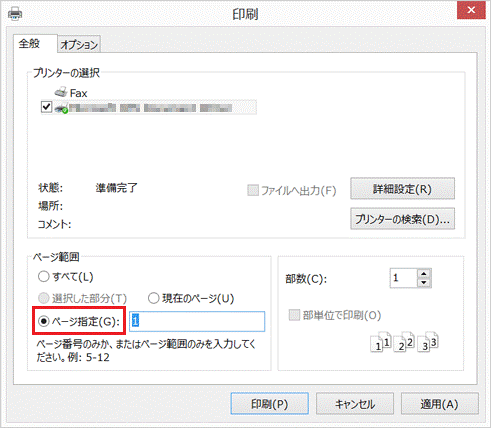The width and height of the screenshot is (491, 428).
Task: Open 詳細設定(R) button
Action: tap(402, 189)
